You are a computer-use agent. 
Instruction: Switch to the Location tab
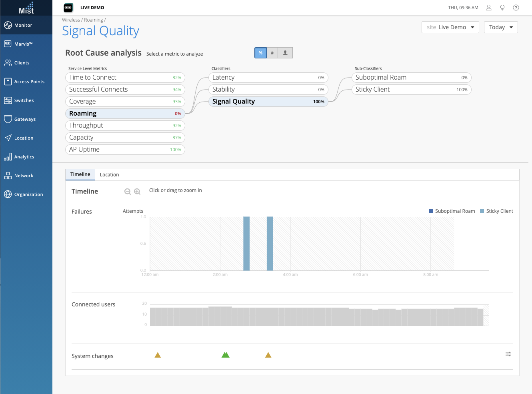[x=109, y=175]
